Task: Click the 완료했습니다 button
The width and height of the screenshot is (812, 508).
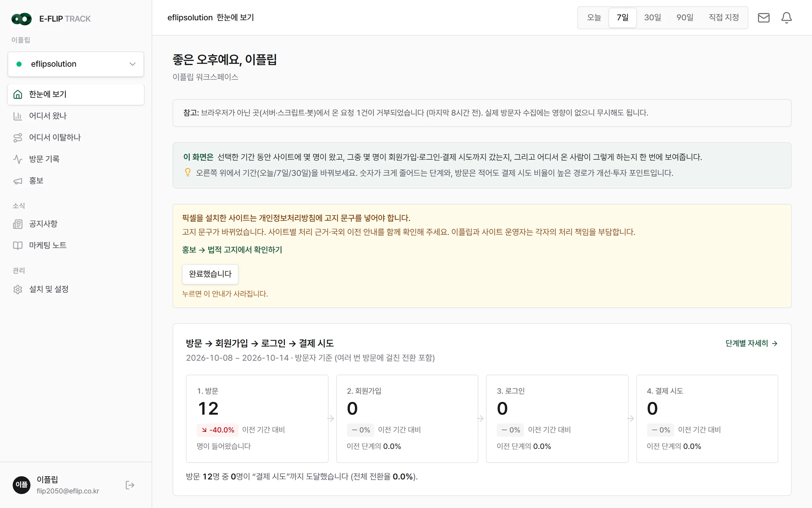Action: 210,274
